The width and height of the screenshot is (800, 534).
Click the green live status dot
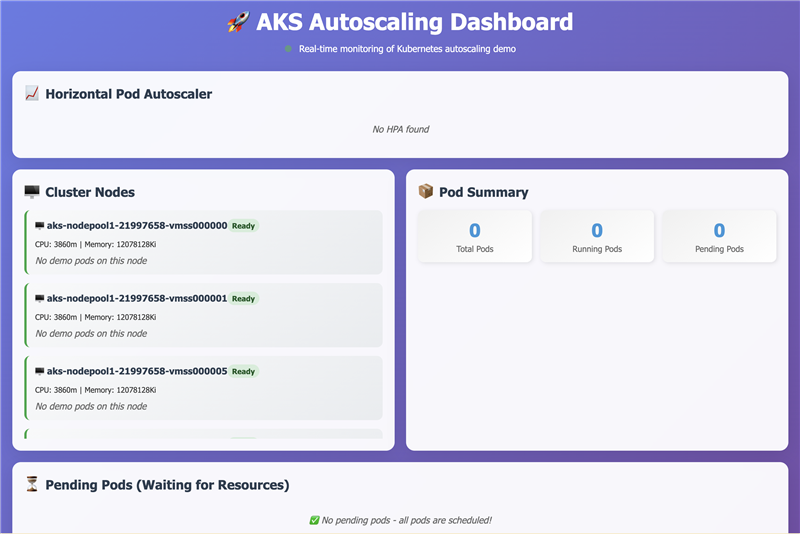(x=288, y=49)
